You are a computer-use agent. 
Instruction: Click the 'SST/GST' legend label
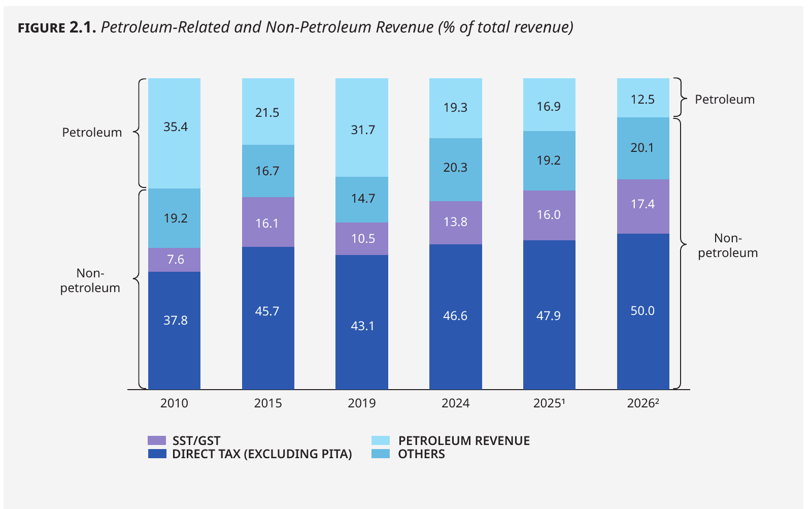[196, 441]
